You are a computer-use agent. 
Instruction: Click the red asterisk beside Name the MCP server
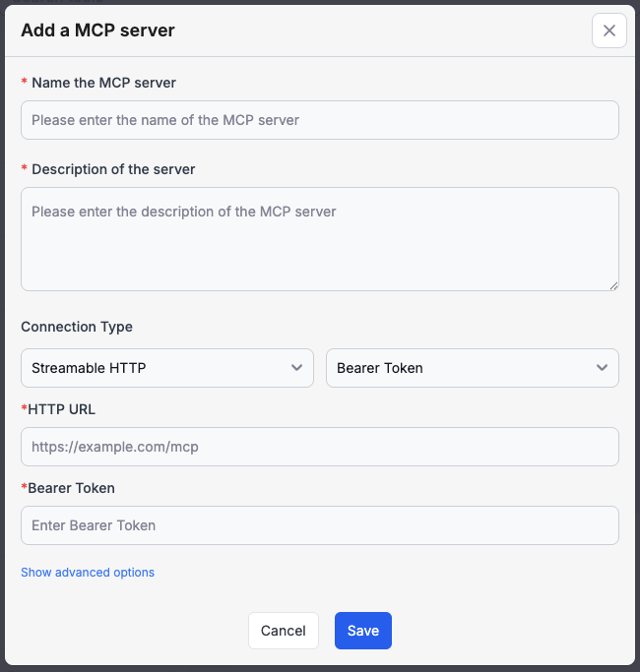coord(25,84)
